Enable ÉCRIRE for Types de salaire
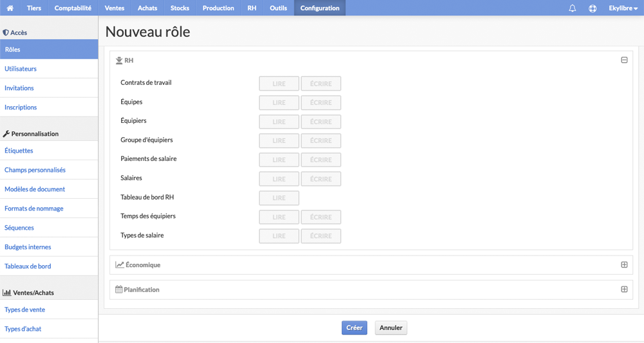Image resolution: width=644 pixels, height=343 pixels. coord(321,236)
